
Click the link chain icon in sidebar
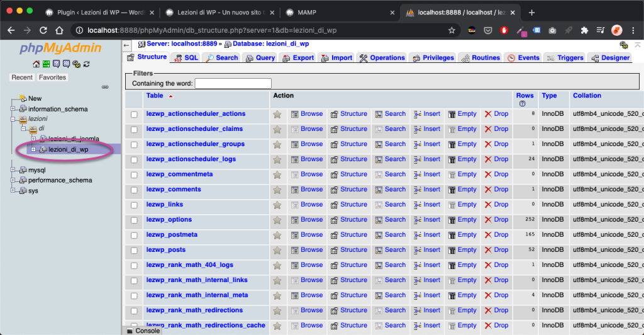click(105, 87)
